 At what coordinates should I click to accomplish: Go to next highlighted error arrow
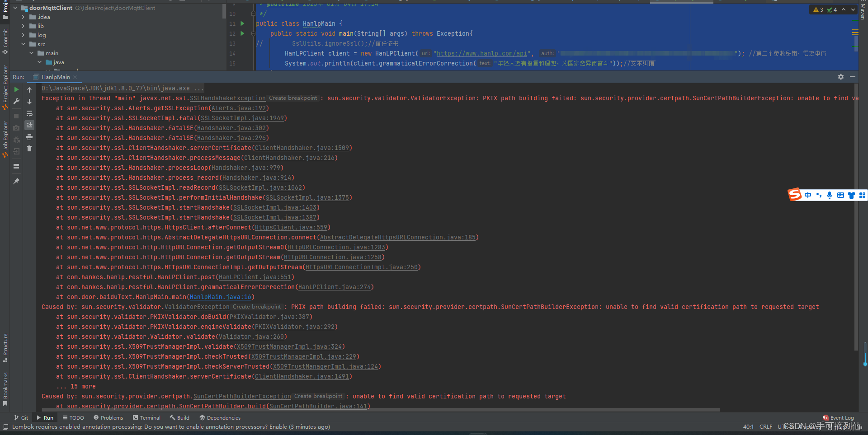tap(853, 9)
